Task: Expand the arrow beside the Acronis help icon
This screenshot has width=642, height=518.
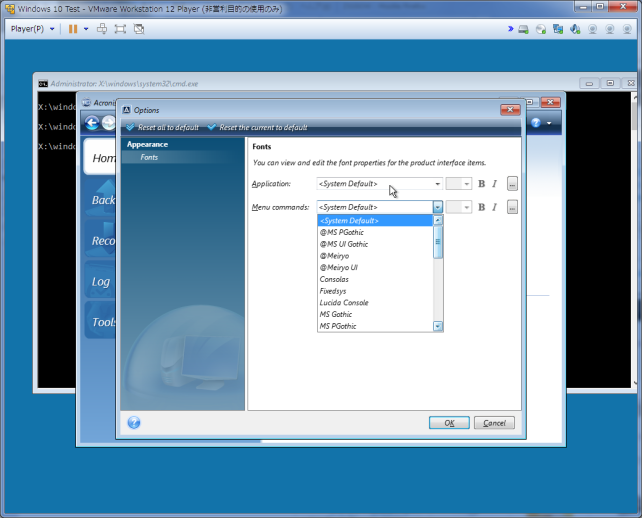Action: pos(549,123)
